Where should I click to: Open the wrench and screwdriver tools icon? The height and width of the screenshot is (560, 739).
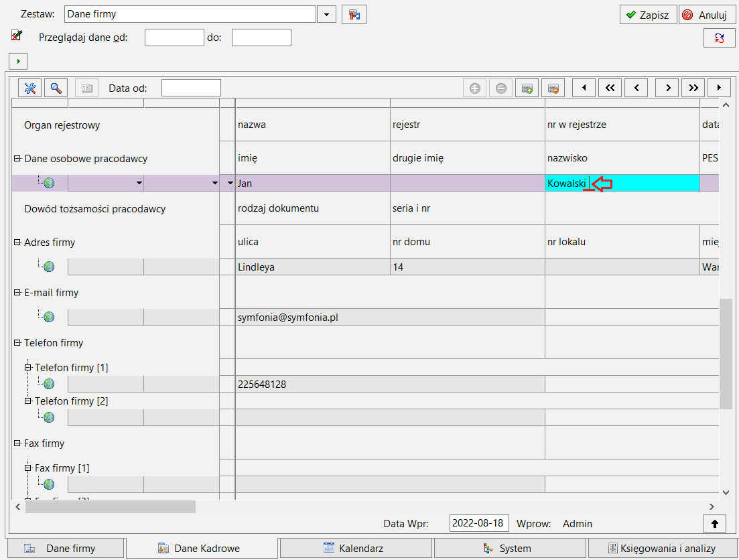point(30,88)
